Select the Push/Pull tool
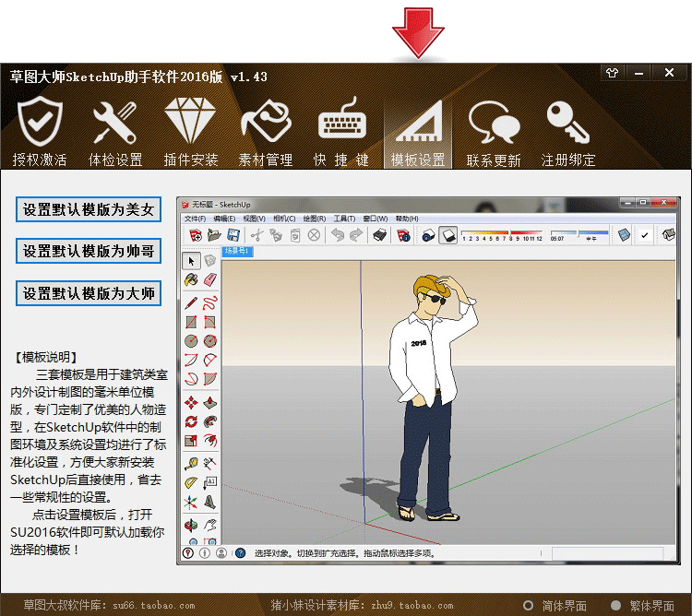 pos(210,403)
